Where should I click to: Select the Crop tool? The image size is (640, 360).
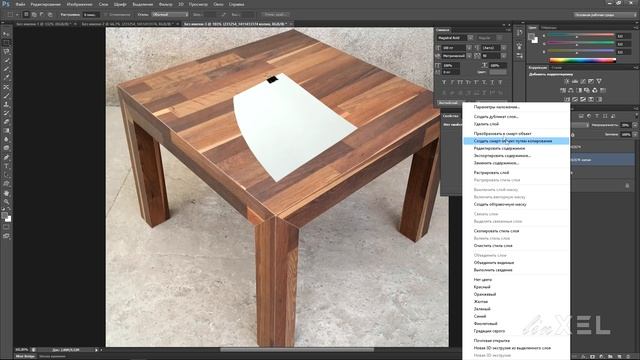pyautogui.click(x=6, y=69)
